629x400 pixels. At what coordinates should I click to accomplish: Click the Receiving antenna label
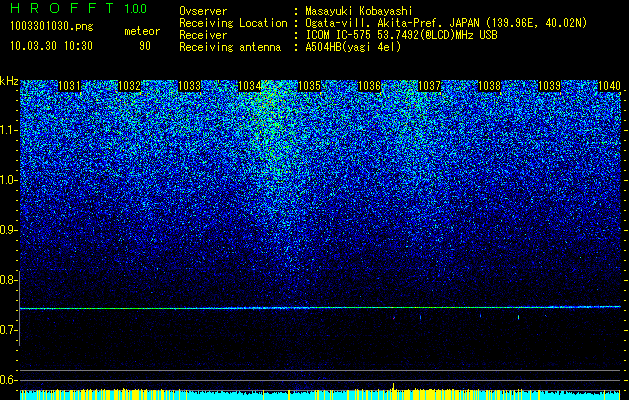(x=230, y=47)
